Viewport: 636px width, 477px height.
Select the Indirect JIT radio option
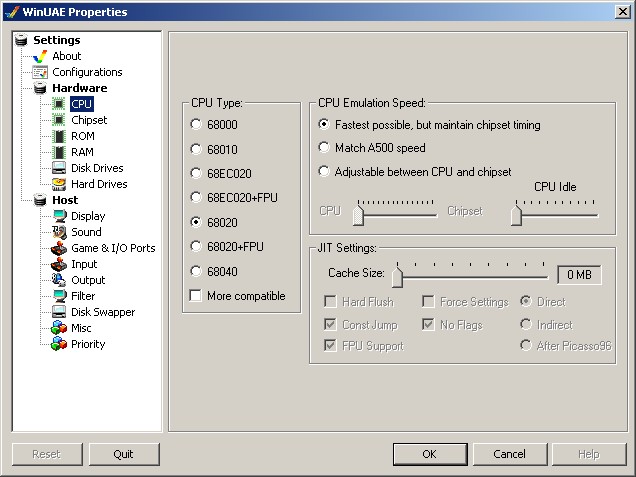[526, 324]
